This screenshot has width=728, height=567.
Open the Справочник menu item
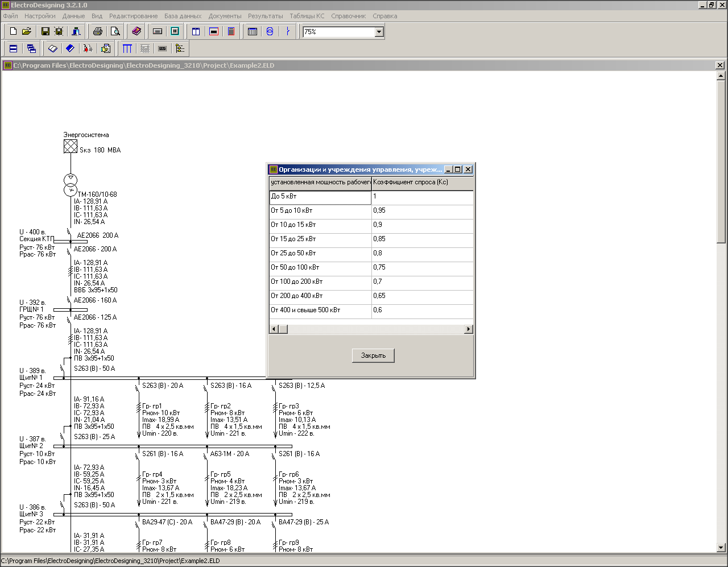pos(349,16)
